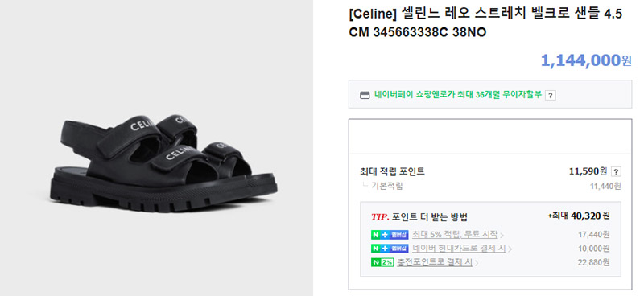Click the N+ 멤버십 badge on 현대카드 row

pyautogui.click(x=390, y=249)
